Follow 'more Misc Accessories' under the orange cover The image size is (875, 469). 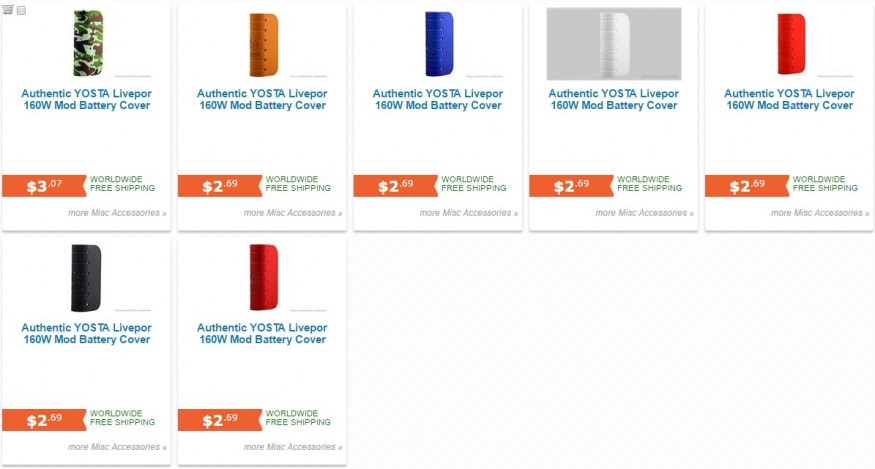(293, 213)
